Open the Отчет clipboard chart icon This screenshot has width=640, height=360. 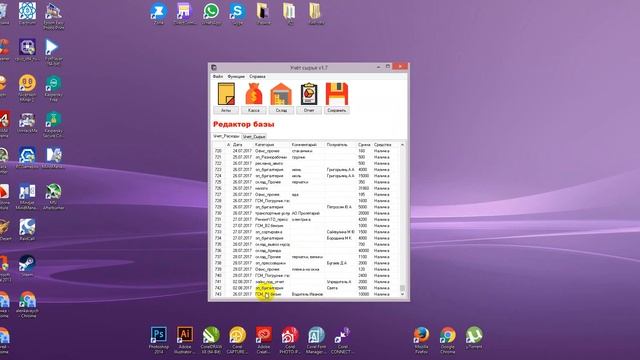click(x=309, y=94)
